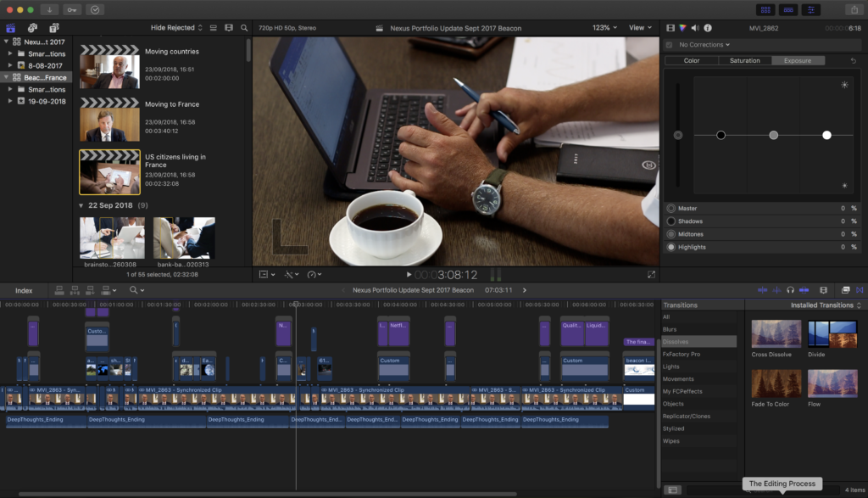Enable audio skimming
Viewport: 868px width, 498px height.
[777, 289]
